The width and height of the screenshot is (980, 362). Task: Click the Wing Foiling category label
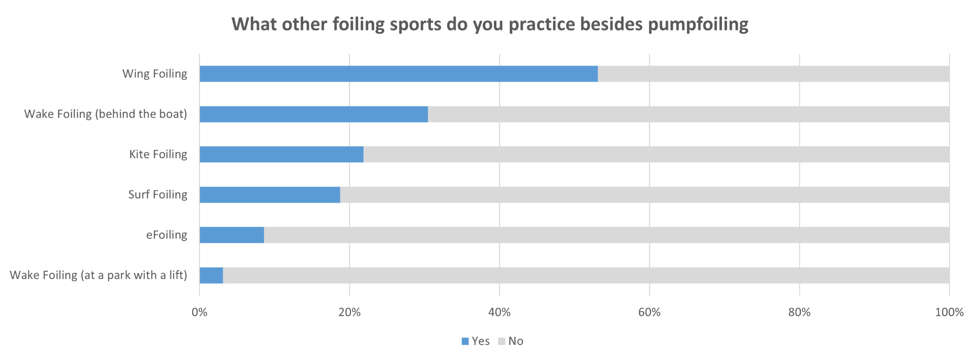point(155,74)
